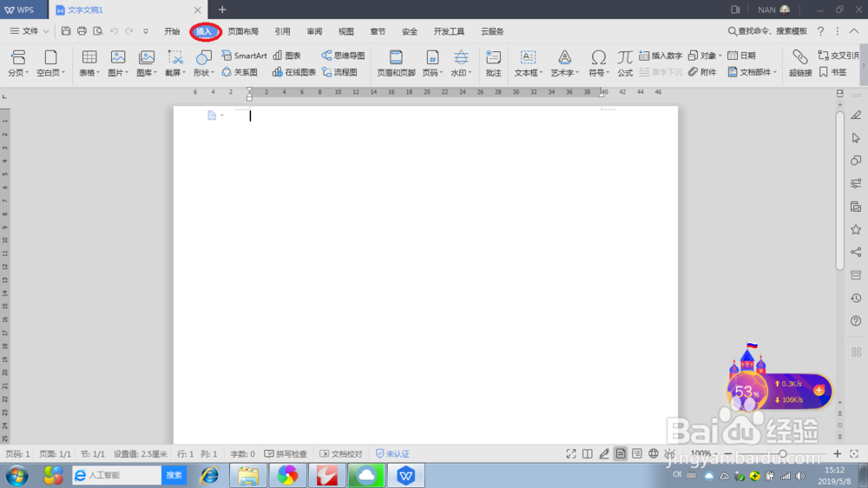Screen dimensions: 868x488
Task: Open a new document tab with plus
Action: (222, 10)
